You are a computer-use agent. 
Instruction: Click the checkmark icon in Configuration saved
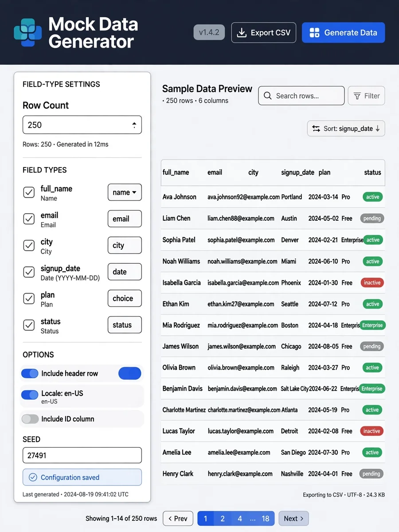pyautogui.click(x=32, y=477)
